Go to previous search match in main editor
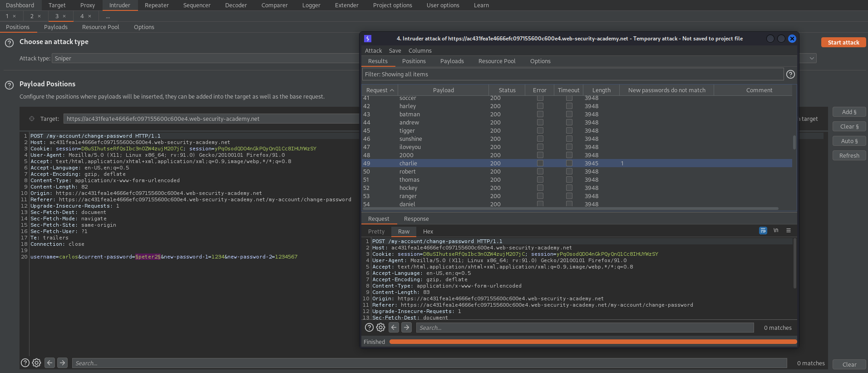The image size is (868, 373). (x=50, y=363)
